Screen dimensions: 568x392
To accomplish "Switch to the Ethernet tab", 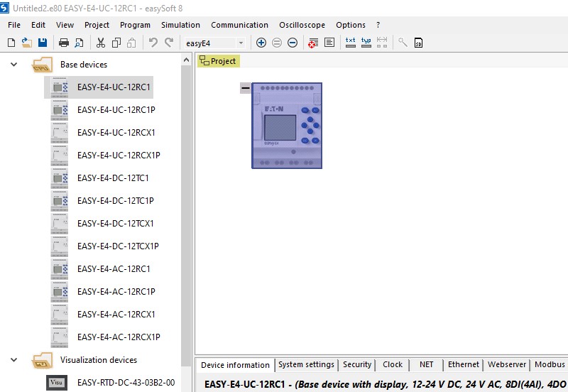I will [x=464, y=364].
